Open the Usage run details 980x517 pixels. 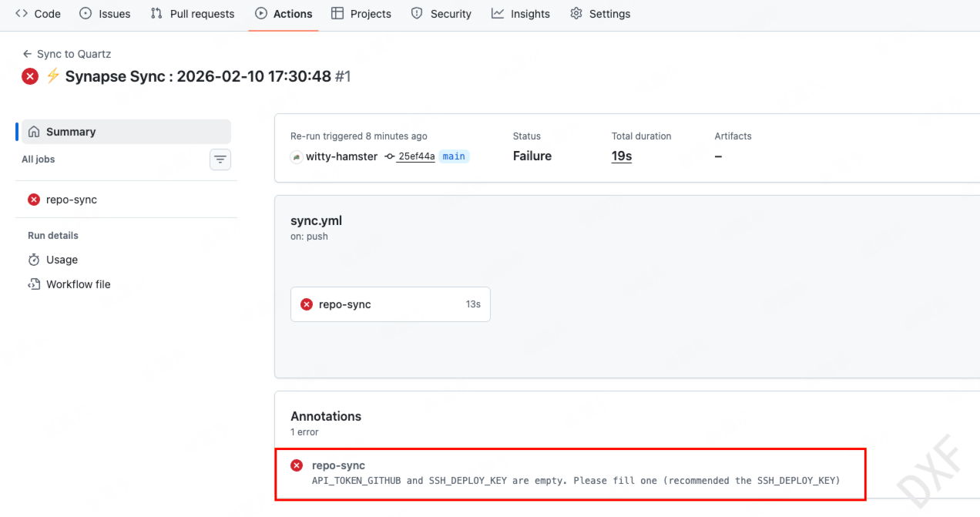(x=62, y=260)
